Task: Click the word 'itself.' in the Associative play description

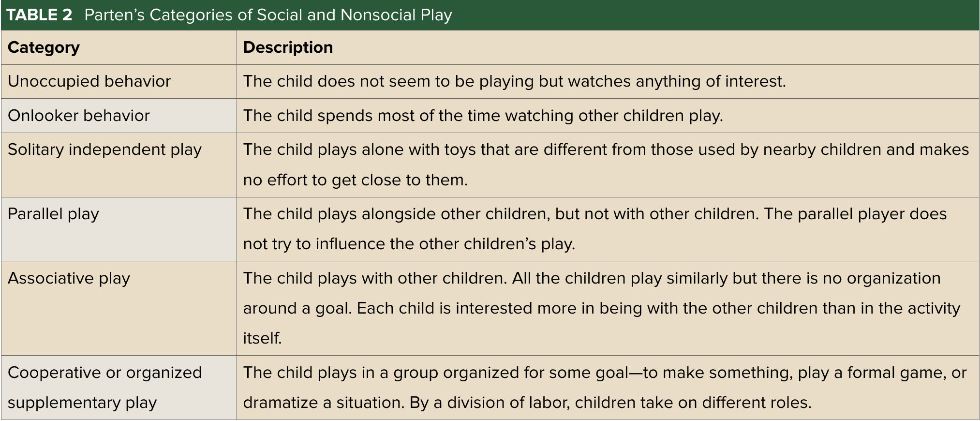Action: point(262,338)
